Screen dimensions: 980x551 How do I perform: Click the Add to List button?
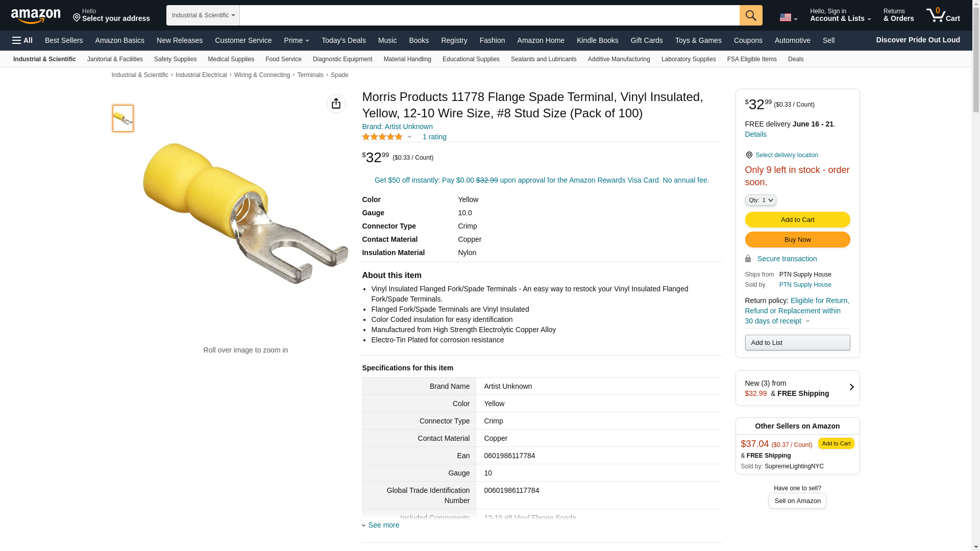(x=797, y=343)
